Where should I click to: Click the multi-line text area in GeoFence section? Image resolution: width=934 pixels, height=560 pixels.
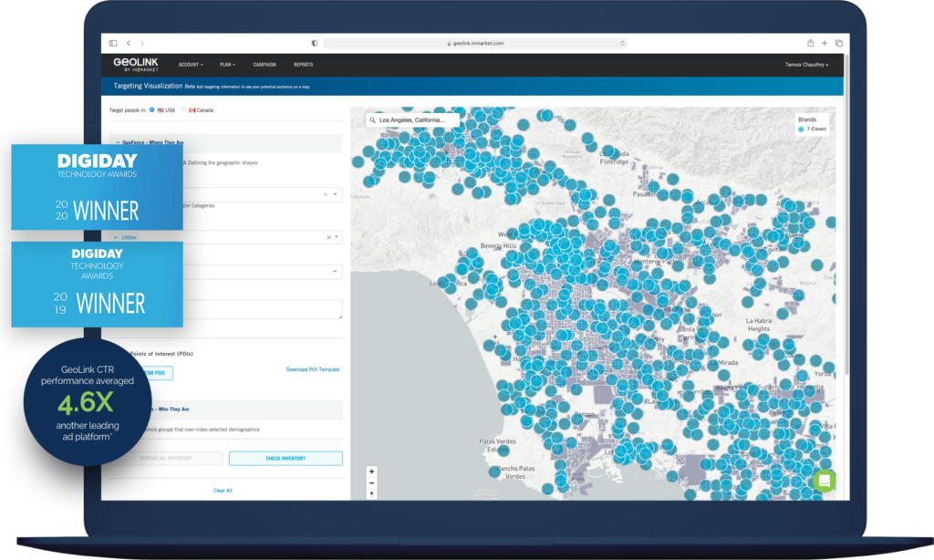tap(226, 308)
